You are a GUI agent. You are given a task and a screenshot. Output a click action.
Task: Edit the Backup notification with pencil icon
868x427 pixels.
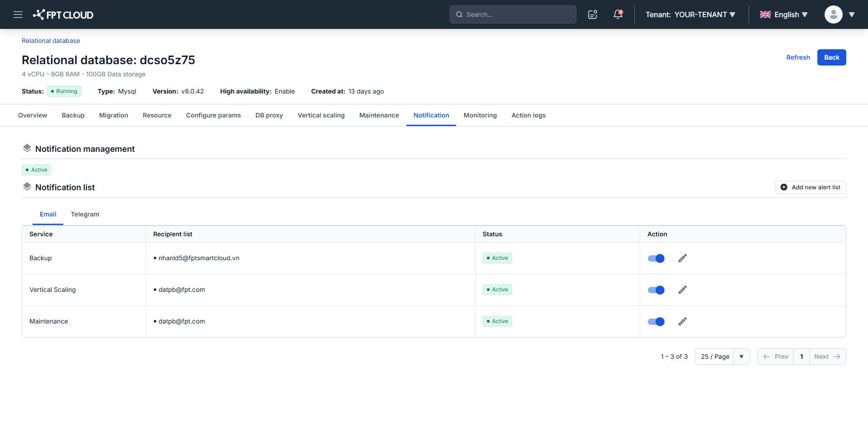[683, 258]
